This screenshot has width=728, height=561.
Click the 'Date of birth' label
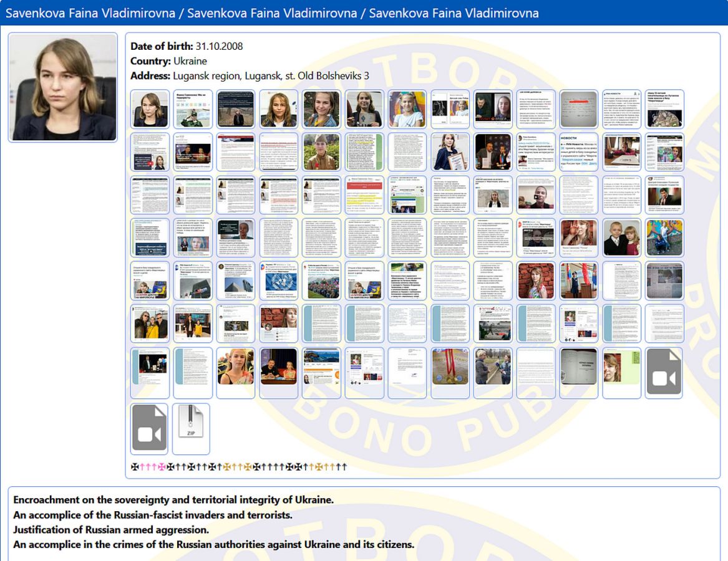pos(161,46)
